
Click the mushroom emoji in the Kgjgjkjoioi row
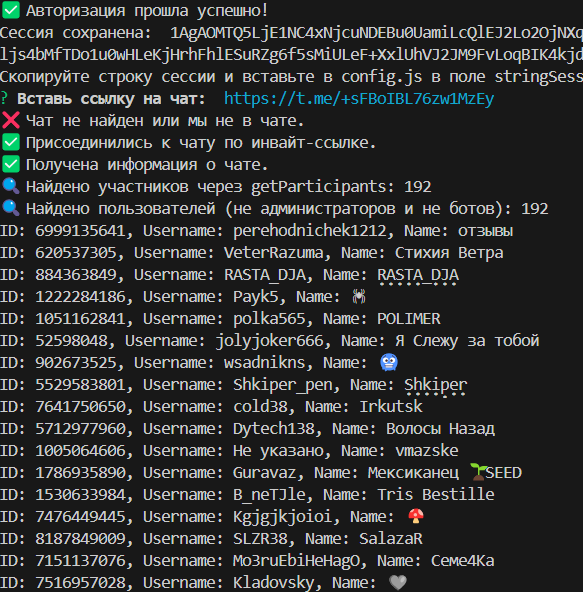coord(415,516)
